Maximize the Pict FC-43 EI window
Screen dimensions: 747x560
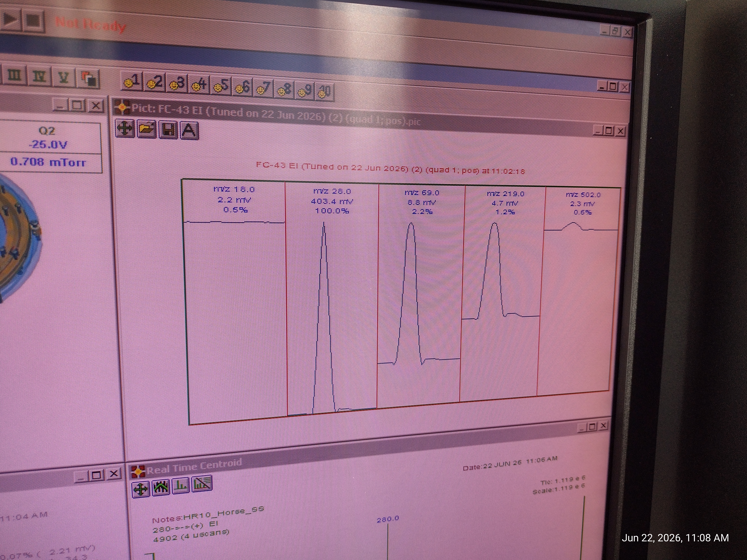pyautogui.click(x=609, y=131)
